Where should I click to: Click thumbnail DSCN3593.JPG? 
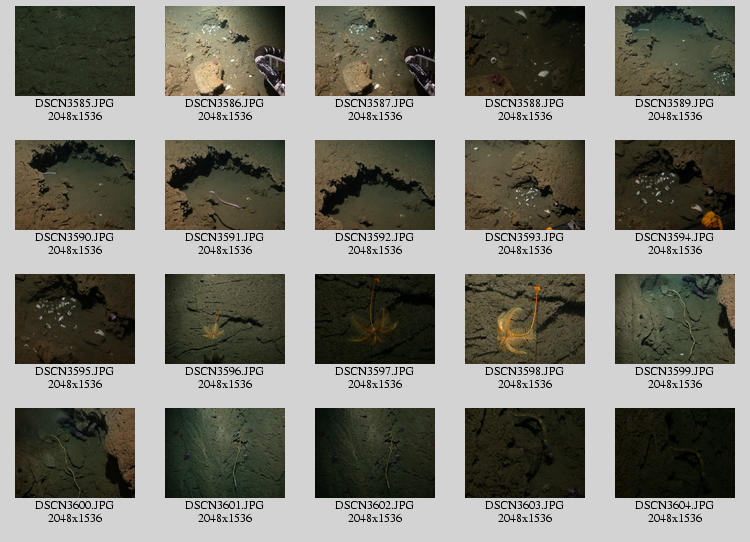(525, 185)
